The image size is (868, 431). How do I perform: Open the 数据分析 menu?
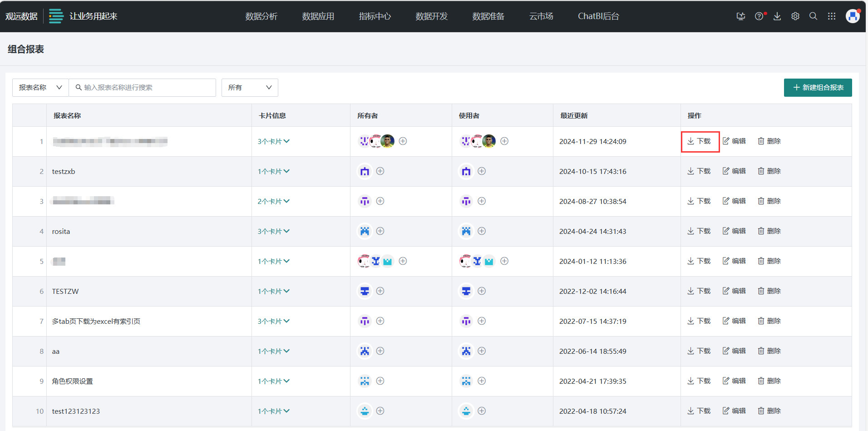click(261, 16)
